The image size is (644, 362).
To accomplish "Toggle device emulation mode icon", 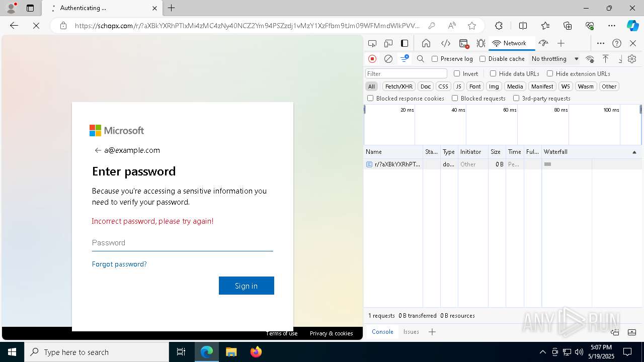I will pyautogui.click(x=388, y=43).
